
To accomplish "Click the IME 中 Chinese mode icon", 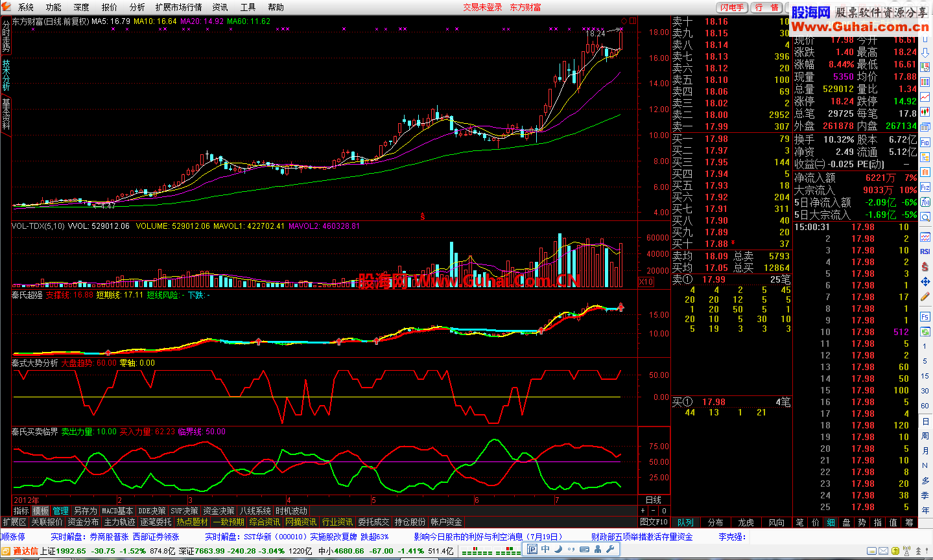I will pos(545,550).
